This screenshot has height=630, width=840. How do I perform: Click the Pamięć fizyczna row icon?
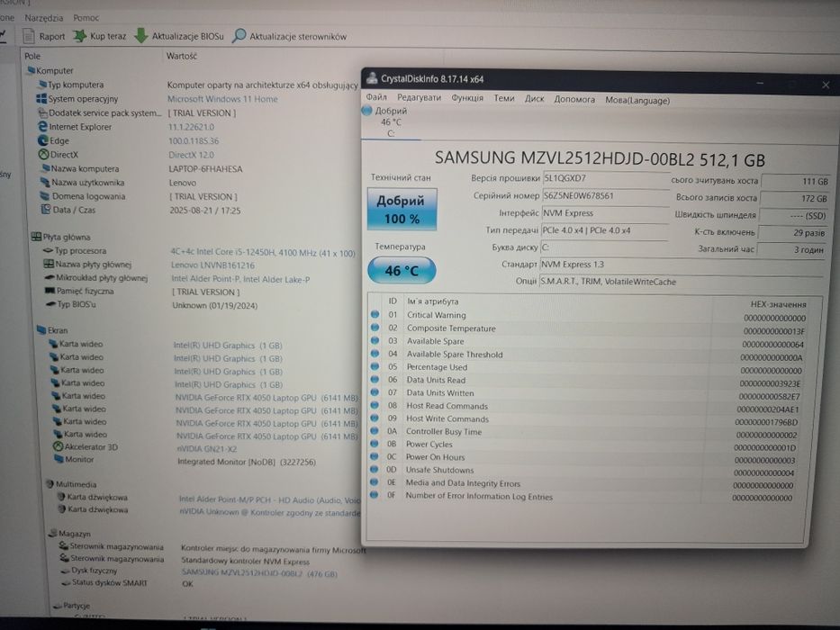[50, 291]
